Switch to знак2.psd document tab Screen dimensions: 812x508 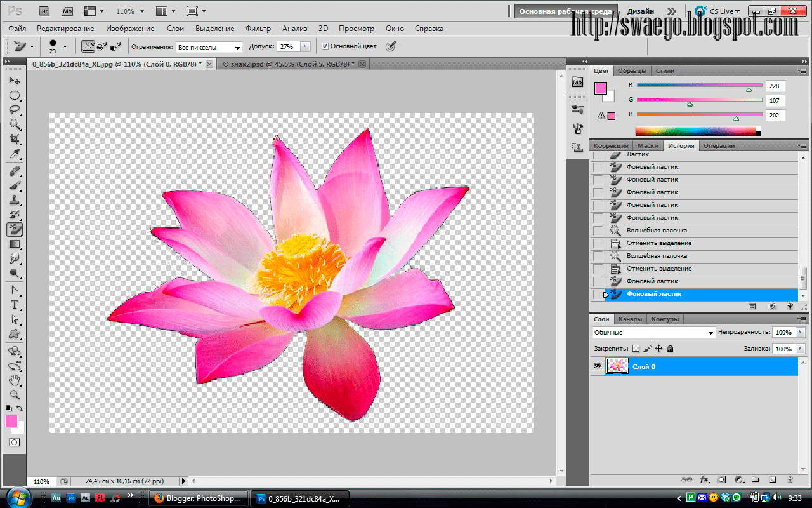(289, 64)
